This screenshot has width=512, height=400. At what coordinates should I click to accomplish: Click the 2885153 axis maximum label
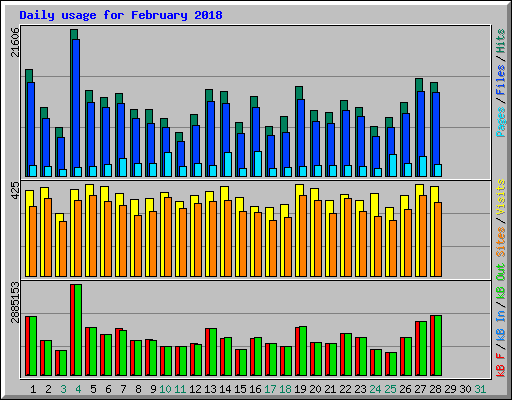coord(15,302)
